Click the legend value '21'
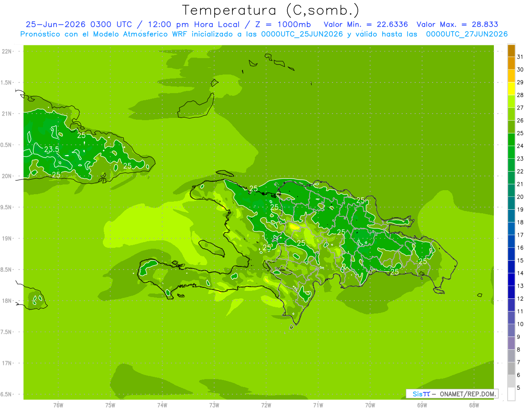 click(x=520, y=184)
